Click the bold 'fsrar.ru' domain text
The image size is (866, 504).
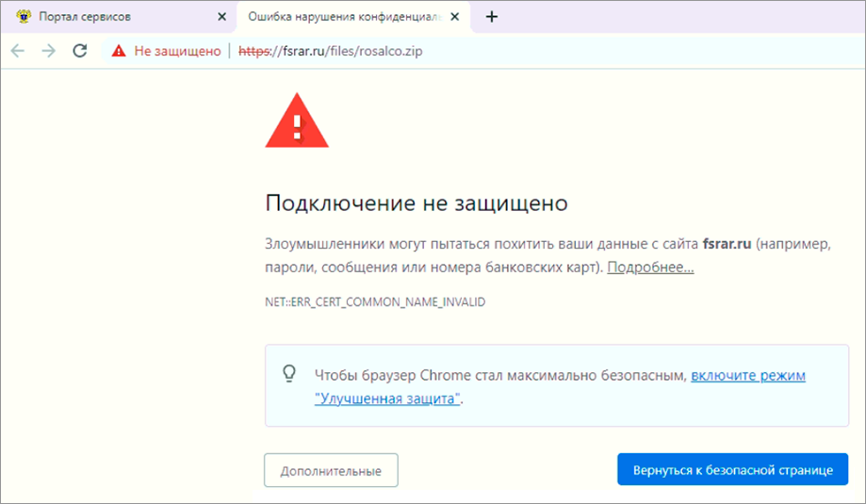(x=727, y=243)
